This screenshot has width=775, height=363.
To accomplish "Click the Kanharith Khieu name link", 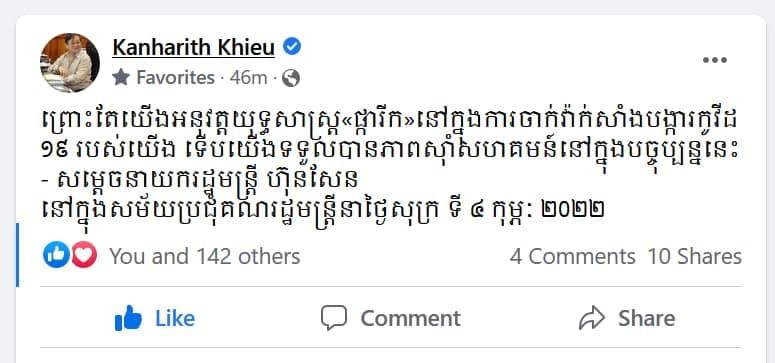I will (x=193, y=47).
